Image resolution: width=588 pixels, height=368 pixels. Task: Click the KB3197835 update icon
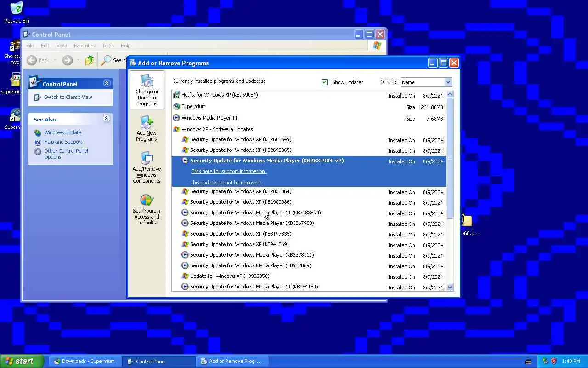point(185,234)
